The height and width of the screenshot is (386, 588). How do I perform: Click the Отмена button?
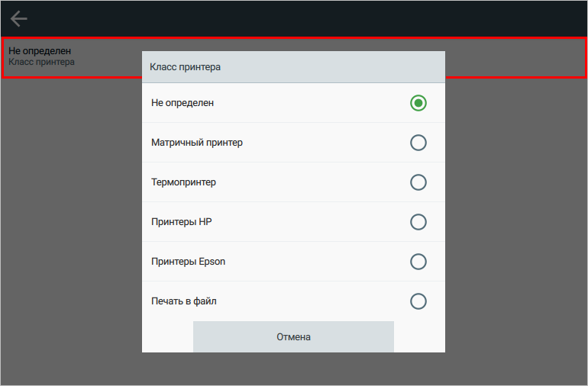[x=294, y=337]
